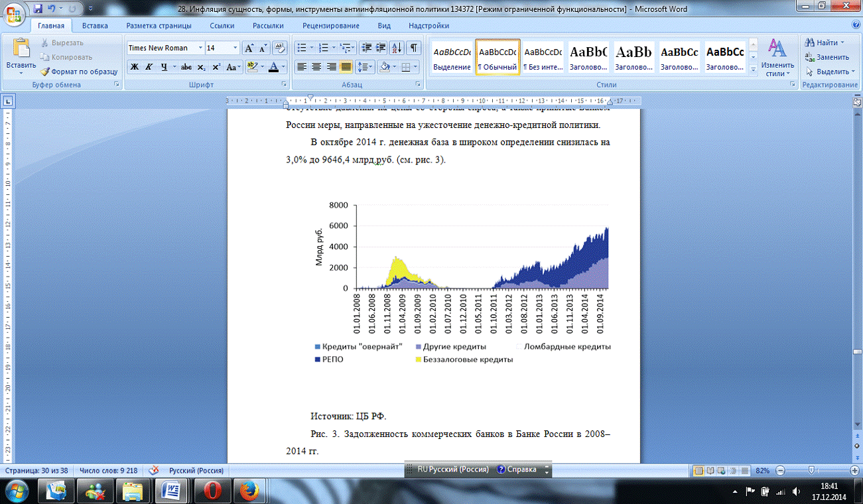This screenshot has height=504, width=863.
Task: Switch to the Вставка ribbon tab
Action: pyautogui.click(x=95, y=26)
